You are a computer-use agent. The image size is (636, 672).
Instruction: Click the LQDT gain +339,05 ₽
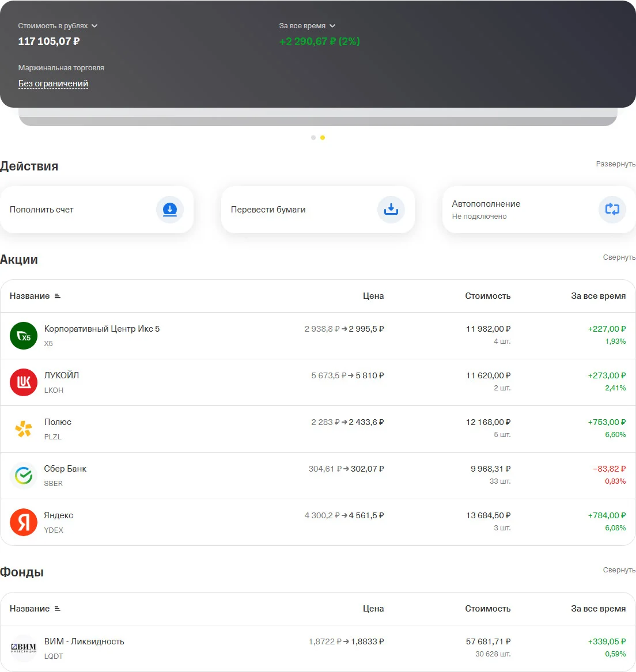607,641
